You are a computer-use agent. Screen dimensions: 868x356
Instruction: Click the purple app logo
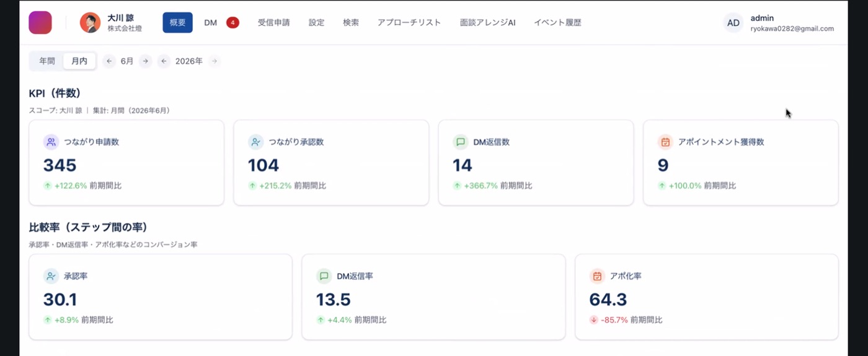tap(40, 23)
